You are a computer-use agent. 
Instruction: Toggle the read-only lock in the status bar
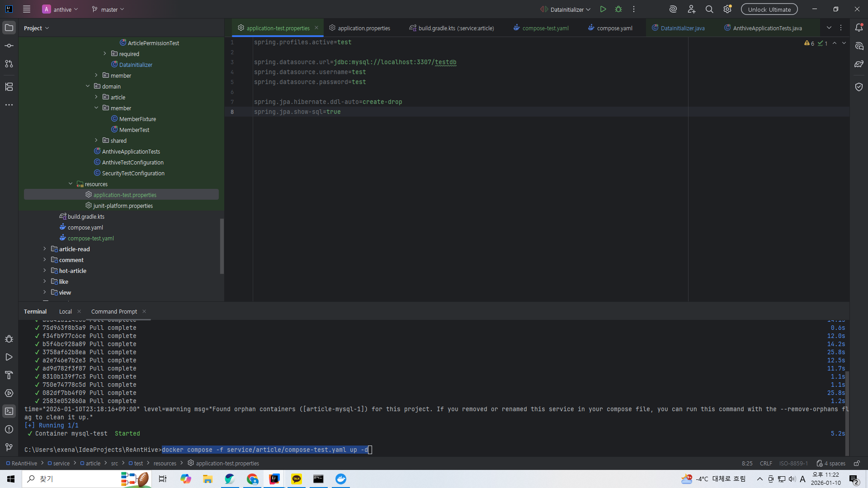857,463
